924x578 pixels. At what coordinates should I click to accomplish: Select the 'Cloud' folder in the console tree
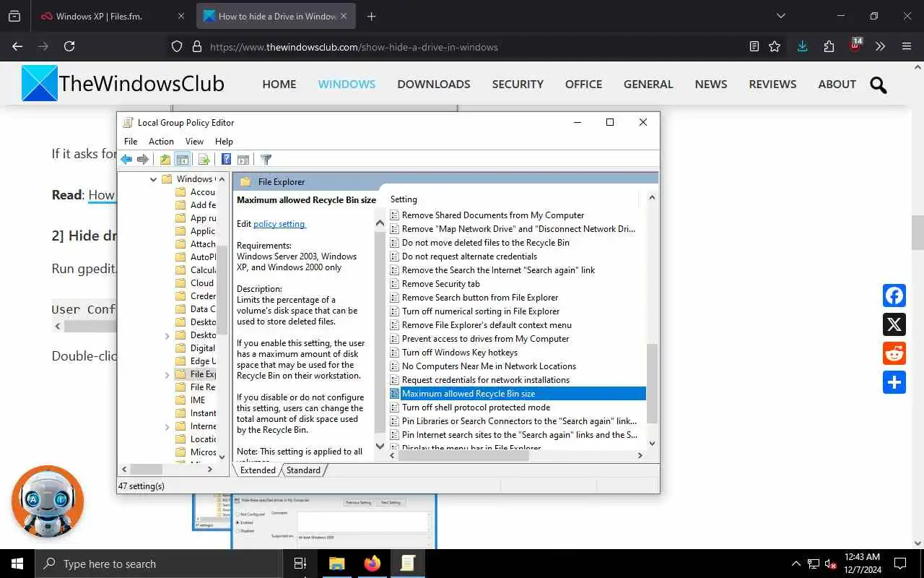(x=195, y=283)
